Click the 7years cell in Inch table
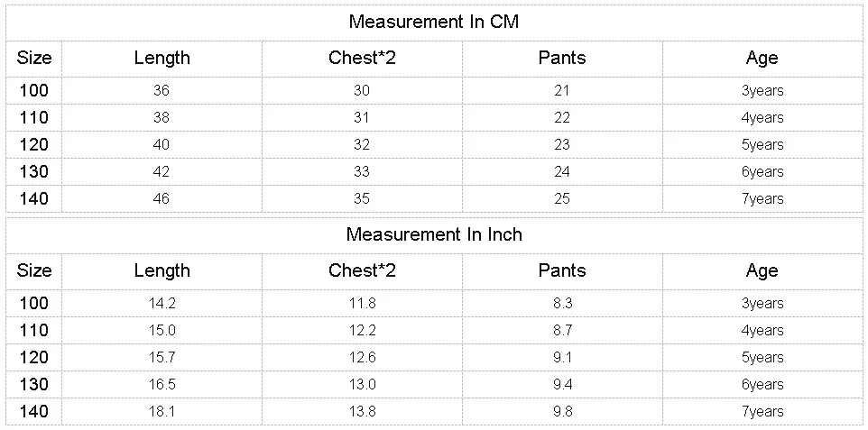This screenshot has height=430, width=868. [762, 411]
